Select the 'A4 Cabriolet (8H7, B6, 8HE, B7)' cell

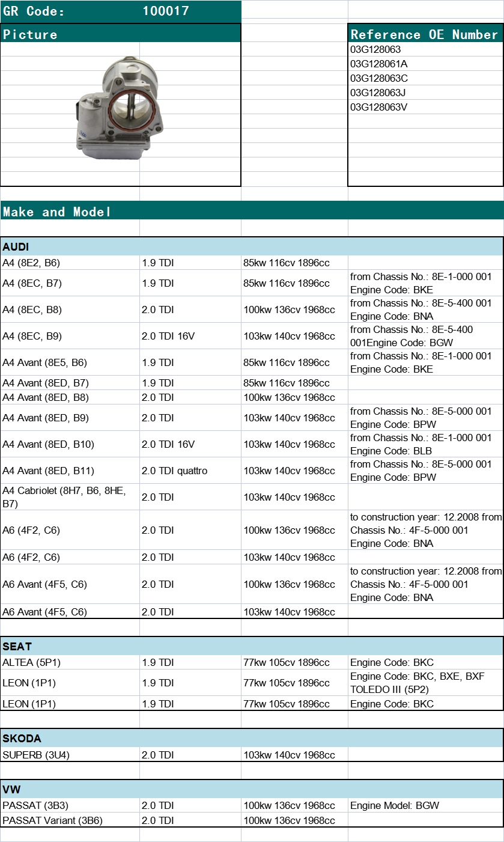click(70, 497)
